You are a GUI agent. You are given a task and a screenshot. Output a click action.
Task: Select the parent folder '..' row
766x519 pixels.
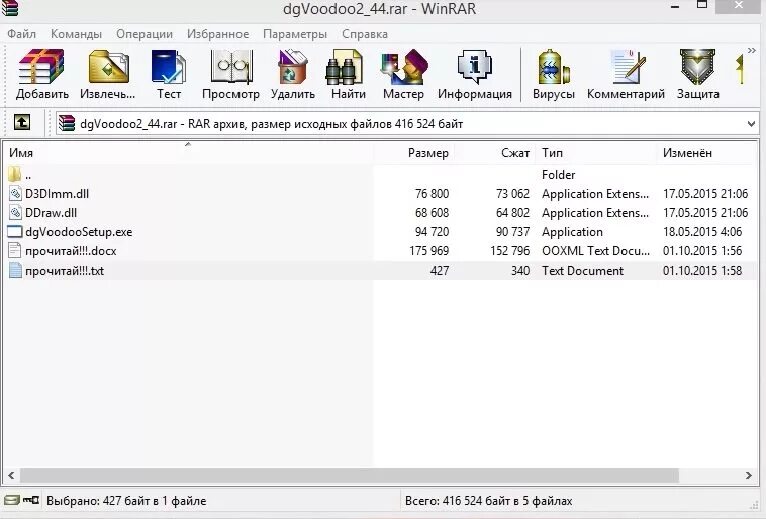click(379, 174)
